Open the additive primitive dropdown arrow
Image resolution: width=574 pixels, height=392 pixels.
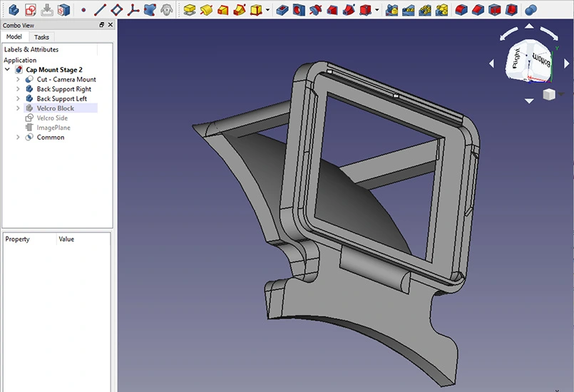click(267, 11)
